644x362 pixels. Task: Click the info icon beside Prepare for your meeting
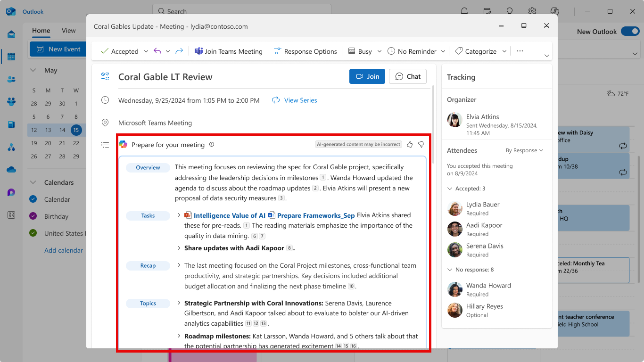pos(212,145)
